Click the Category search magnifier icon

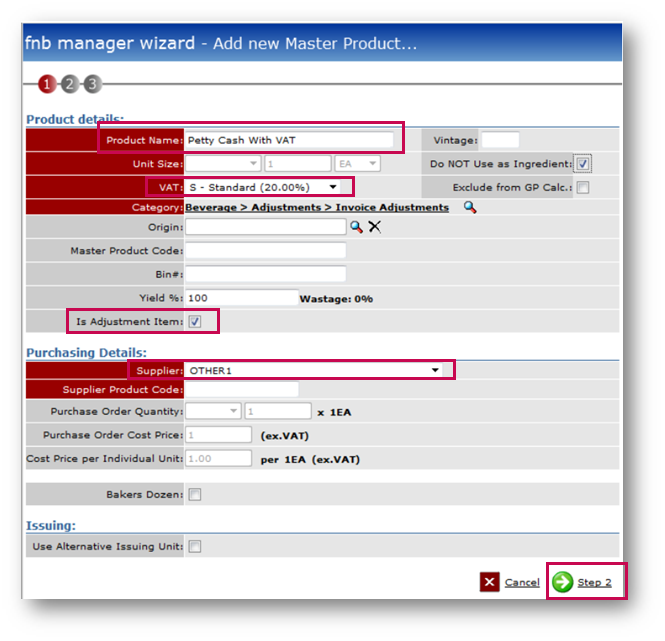[470, 207]
